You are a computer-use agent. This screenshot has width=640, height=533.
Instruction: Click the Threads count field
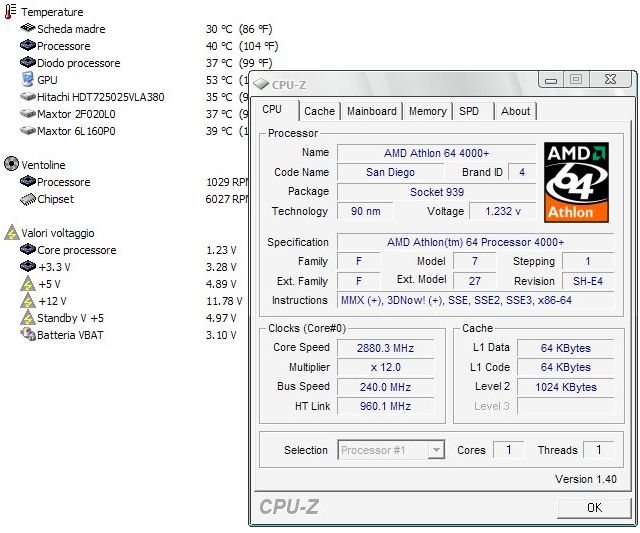click(x=598, y=450)
